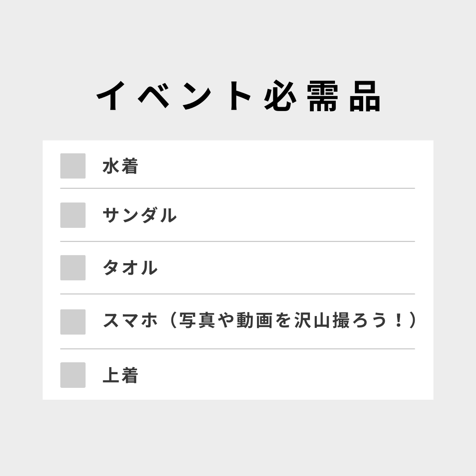
Task: Check the box next to 水着
Action: [73, 166]
